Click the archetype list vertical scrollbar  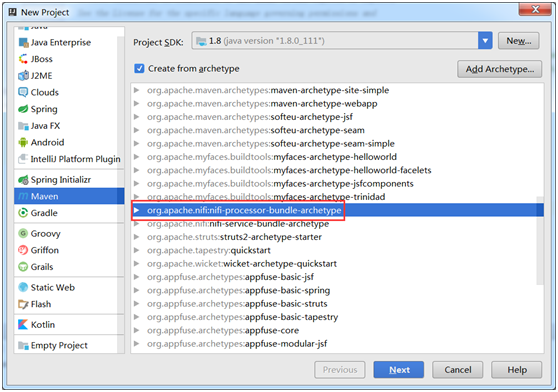(540, 240)
